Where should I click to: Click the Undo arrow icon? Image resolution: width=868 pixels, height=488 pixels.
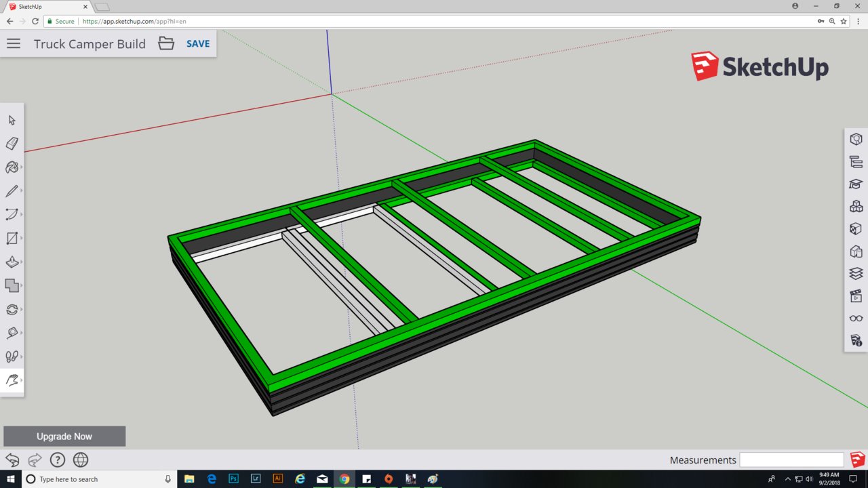(x=12, y=460)
